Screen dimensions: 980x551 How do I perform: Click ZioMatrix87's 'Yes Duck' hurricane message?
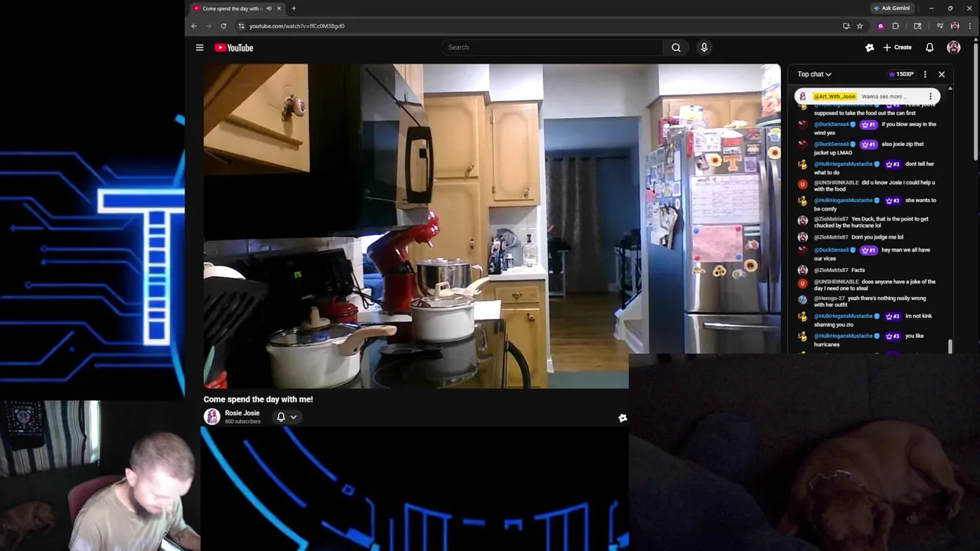point(868,223)
